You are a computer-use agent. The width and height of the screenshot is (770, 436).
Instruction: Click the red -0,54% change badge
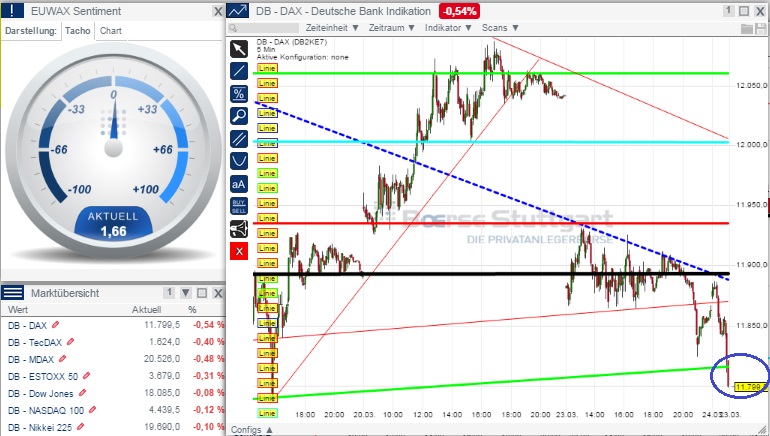coord(460,11)
